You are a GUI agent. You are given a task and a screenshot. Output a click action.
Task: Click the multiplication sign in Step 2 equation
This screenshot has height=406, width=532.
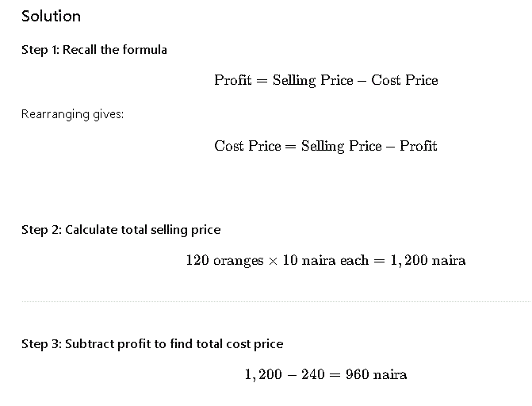click(x=273, y=261)
